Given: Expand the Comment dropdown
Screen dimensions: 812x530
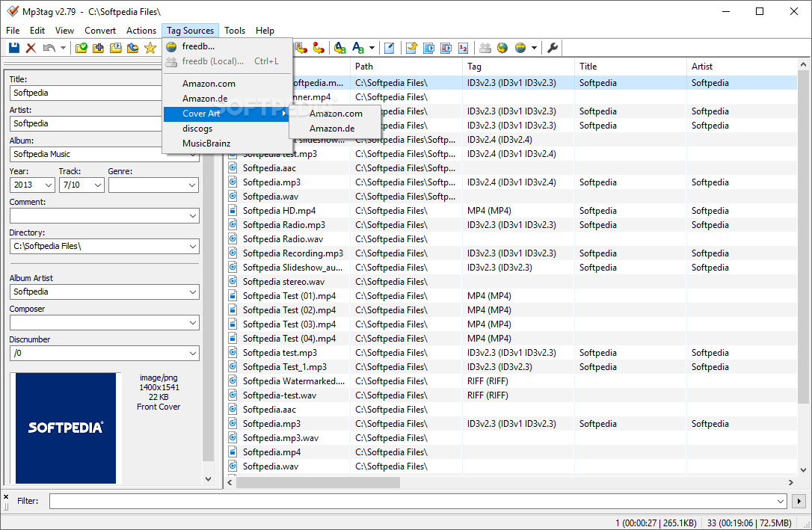Looking at the screenshot, I should point(193,216).
